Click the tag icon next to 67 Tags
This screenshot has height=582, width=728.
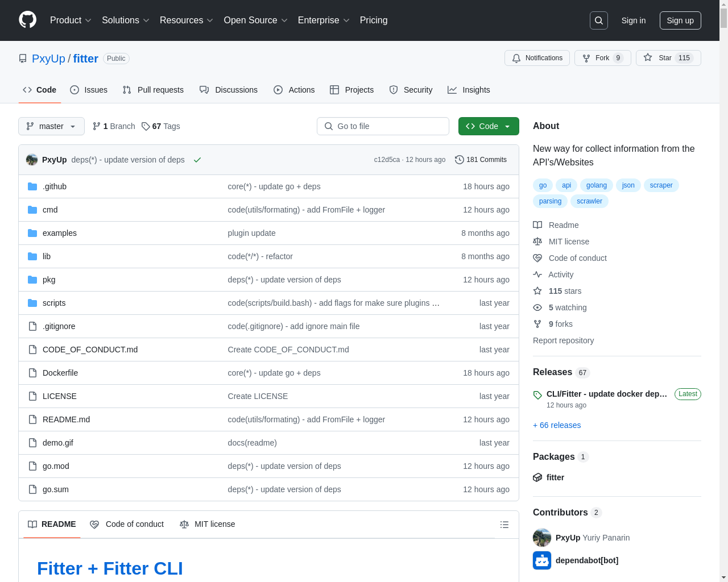[146, 126]
